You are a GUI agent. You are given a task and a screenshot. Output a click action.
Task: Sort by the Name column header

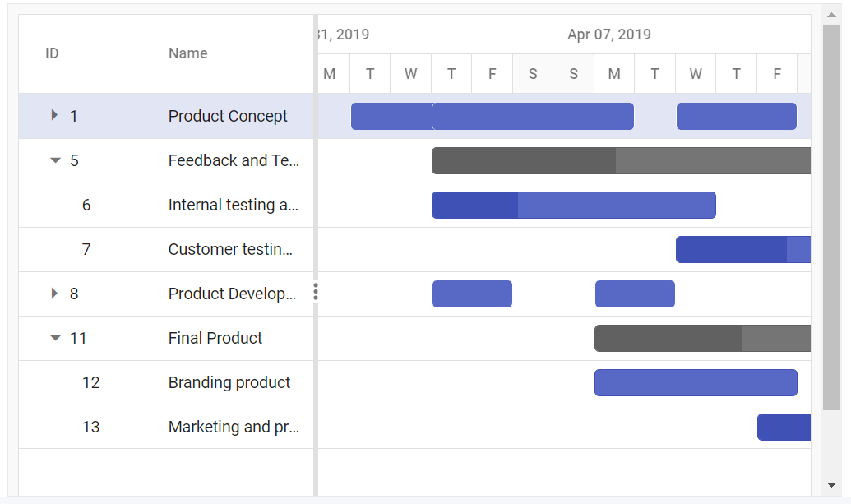coord(187,53)
